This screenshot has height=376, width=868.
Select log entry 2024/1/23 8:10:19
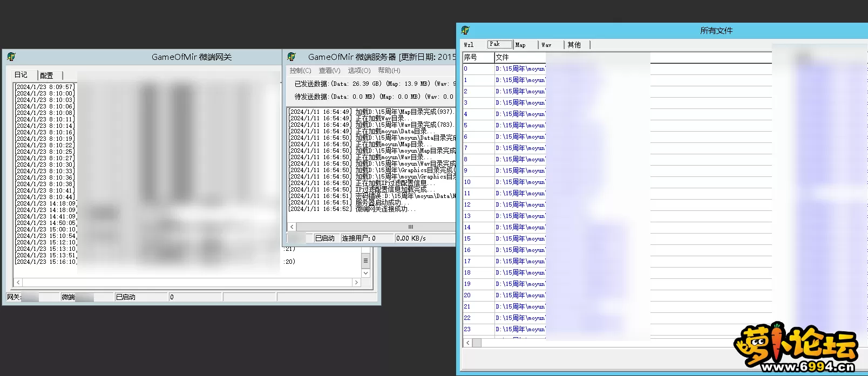(45, 139)
